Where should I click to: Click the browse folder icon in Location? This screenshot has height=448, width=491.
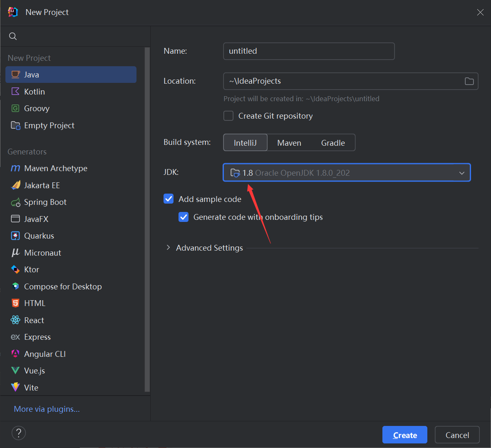[469, 81]
